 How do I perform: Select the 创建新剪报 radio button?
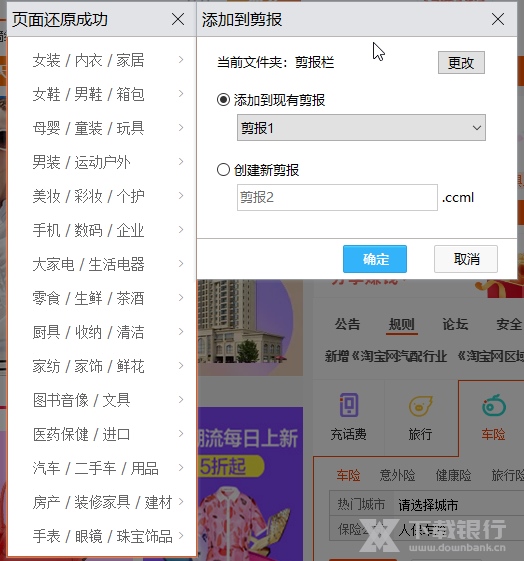pyautogui.click(x=223, y=170)
